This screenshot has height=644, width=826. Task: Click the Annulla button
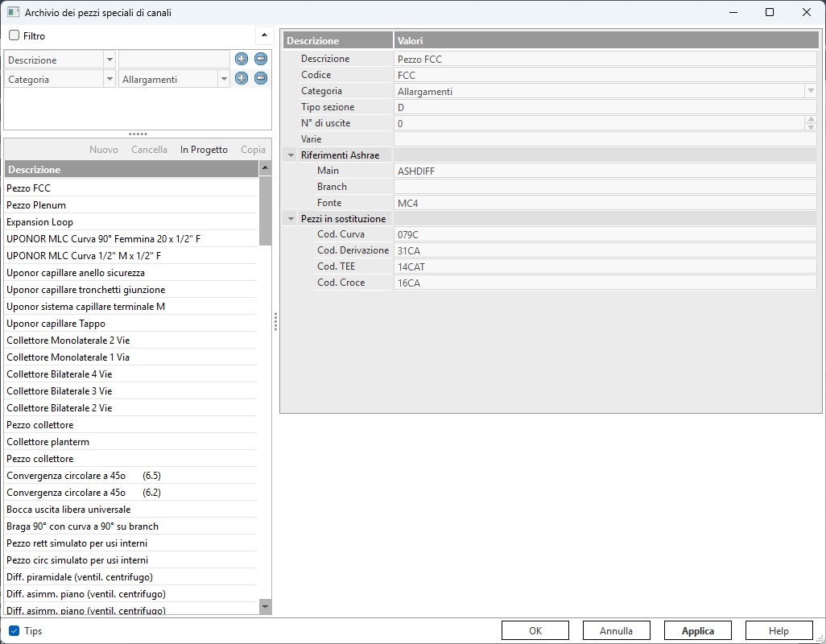pyautogui.click(x=616, y=631)
